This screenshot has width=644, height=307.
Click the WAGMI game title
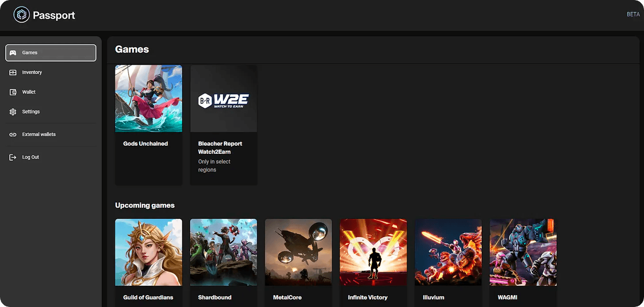click(507, 297)
